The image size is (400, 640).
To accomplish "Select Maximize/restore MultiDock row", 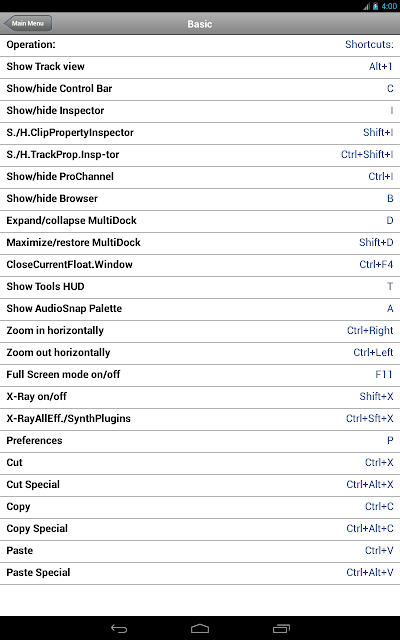I will 200,243.
